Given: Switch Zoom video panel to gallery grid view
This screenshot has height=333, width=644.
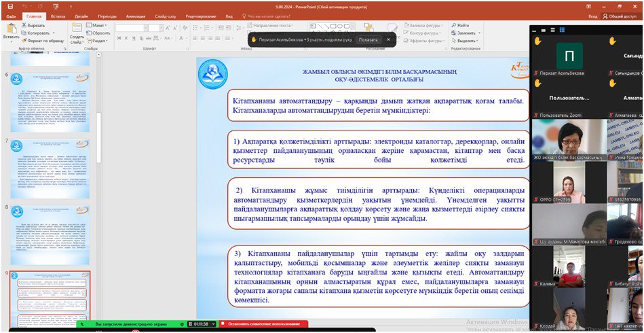Looking at the screenshot, I should pos(563,30).
